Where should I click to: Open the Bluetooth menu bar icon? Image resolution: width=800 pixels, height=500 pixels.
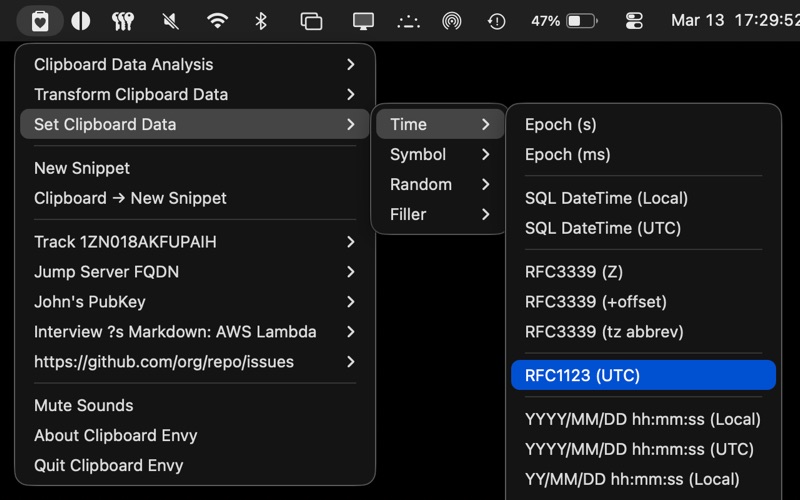(x=261, y=21)
